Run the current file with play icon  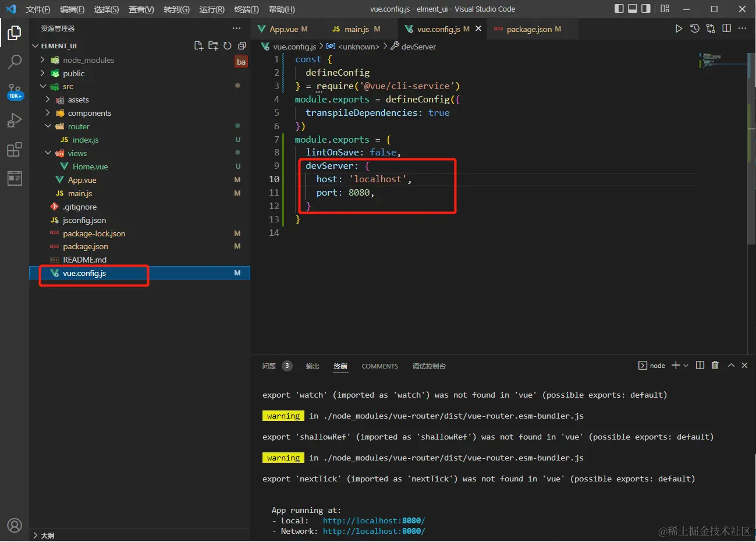pos(679,29)
